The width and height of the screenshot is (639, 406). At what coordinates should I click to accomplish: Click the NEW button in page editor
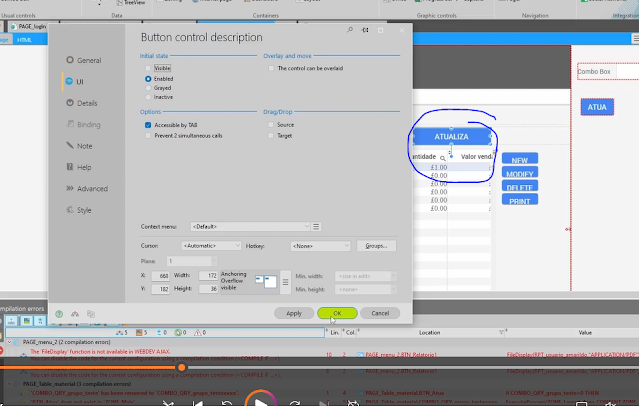click(520, 159)
